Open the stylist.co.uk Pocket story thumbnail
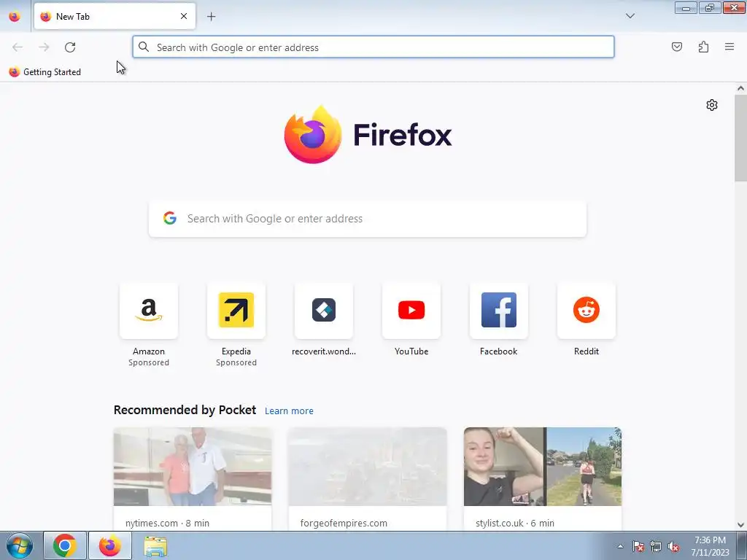Viewport: 747px width, 560px height. point(543,467)
